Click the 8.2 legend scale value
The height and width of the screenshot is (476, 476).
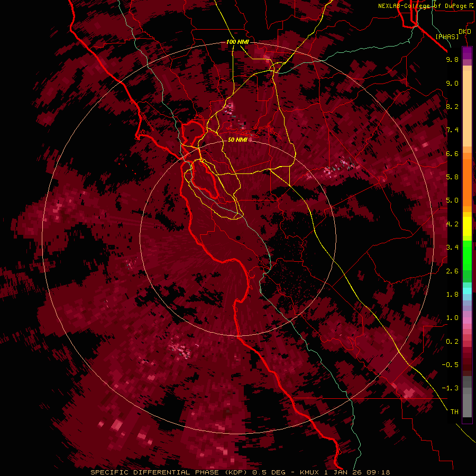point(452,106)
